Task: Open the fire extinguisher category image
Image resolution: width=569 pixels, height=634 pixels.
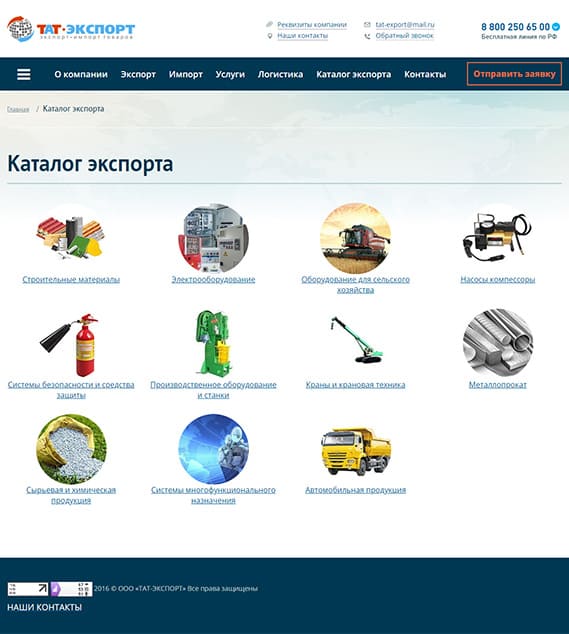Action: coord(71,344)
